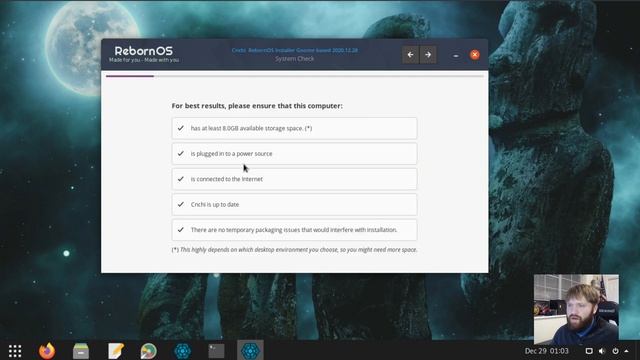Minimize the RebornOS installer window
The image size is (640, 360).
(456, 55)
